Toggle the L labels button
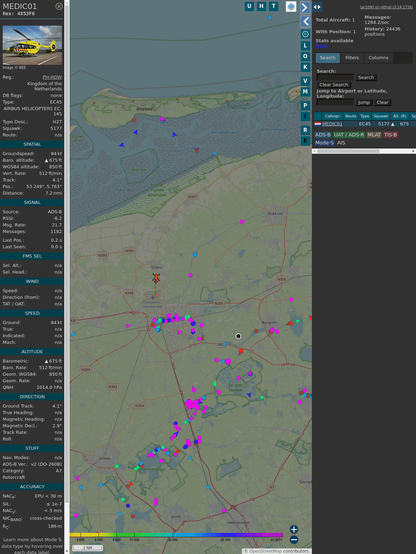This screenshot has height=554, width=416. point(305,46)
